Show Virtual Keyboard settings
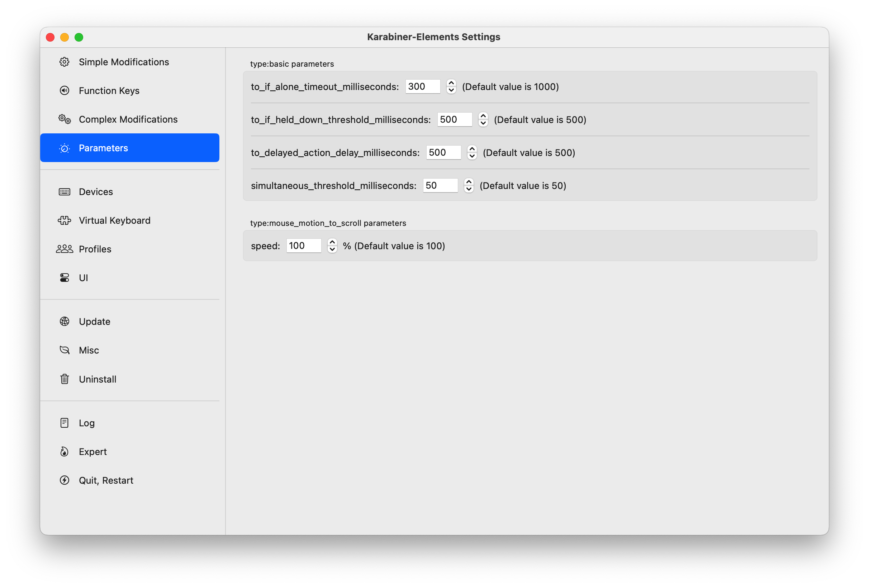 click(x=129, y=221)
